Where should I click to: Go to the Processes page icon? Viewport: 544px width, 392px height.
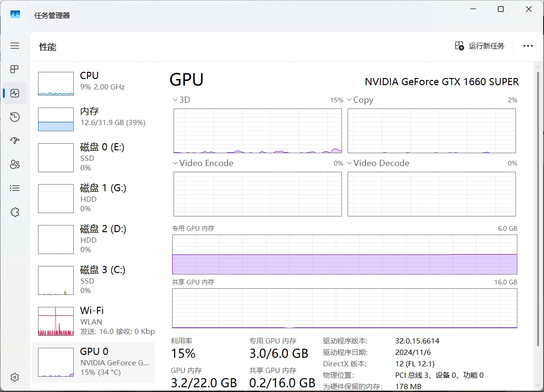pos(15,69)
